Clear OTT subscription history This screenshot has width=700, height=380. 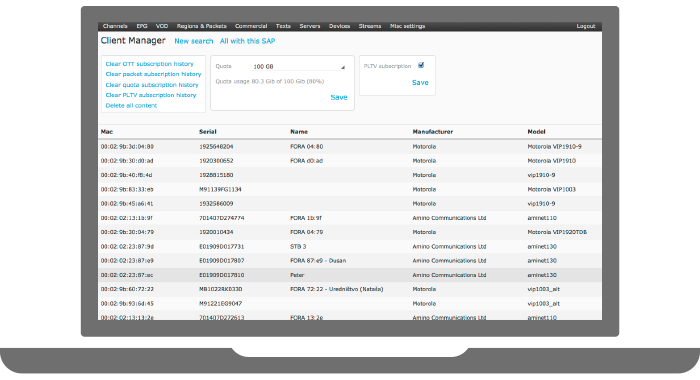click(x=150, y=64)
